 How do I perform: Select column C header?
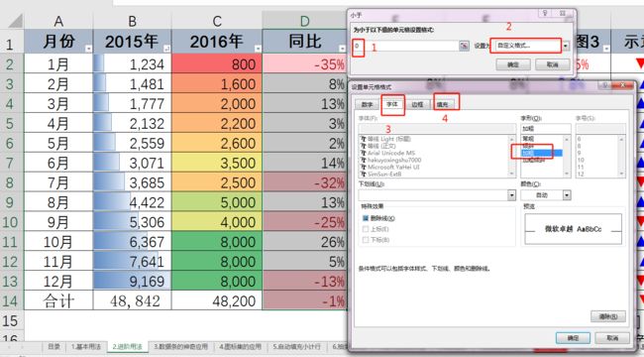tap(216, 21)
